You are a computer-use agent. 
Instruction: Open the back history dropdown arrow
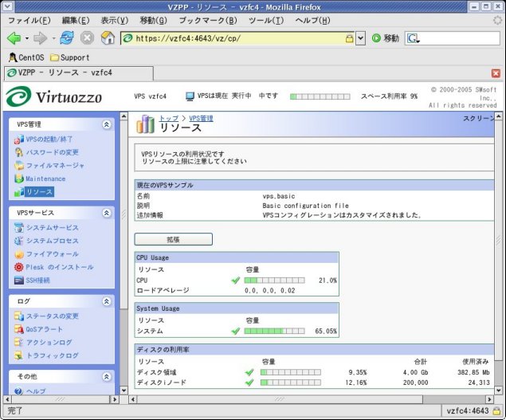[x=27, y=38]
